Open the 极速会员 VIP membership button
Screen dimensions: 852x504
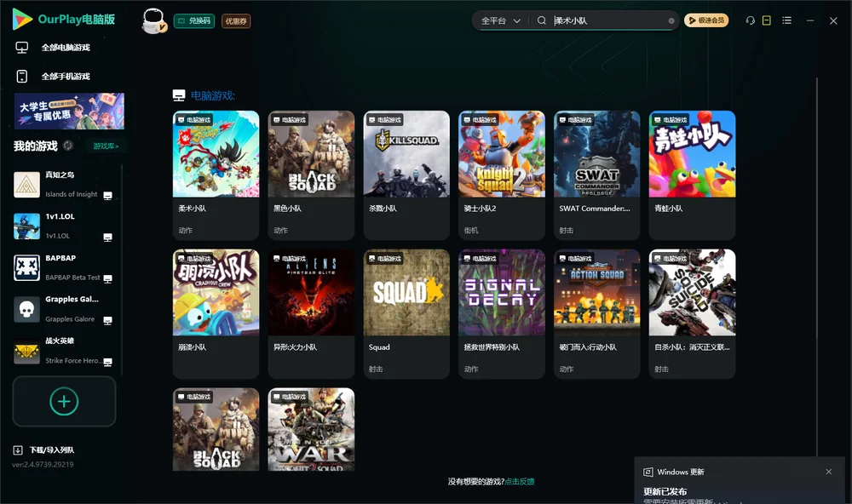pos(705,20)
